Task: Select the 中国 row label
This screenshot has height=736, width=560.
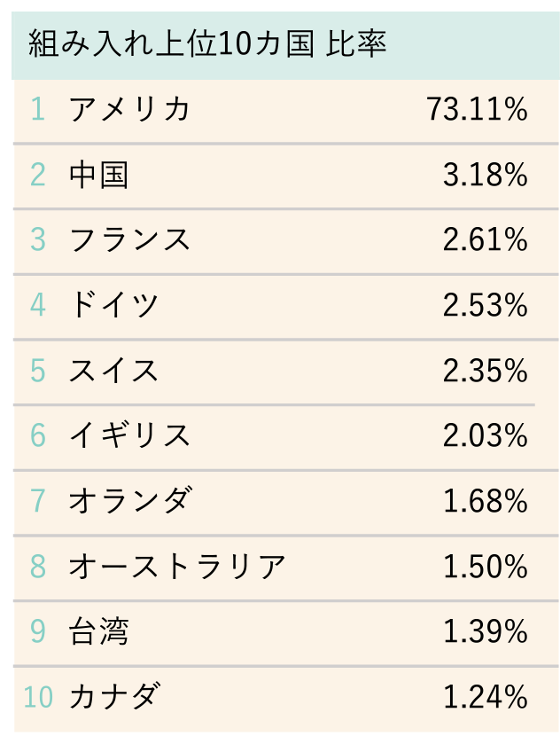Action: 98,175
